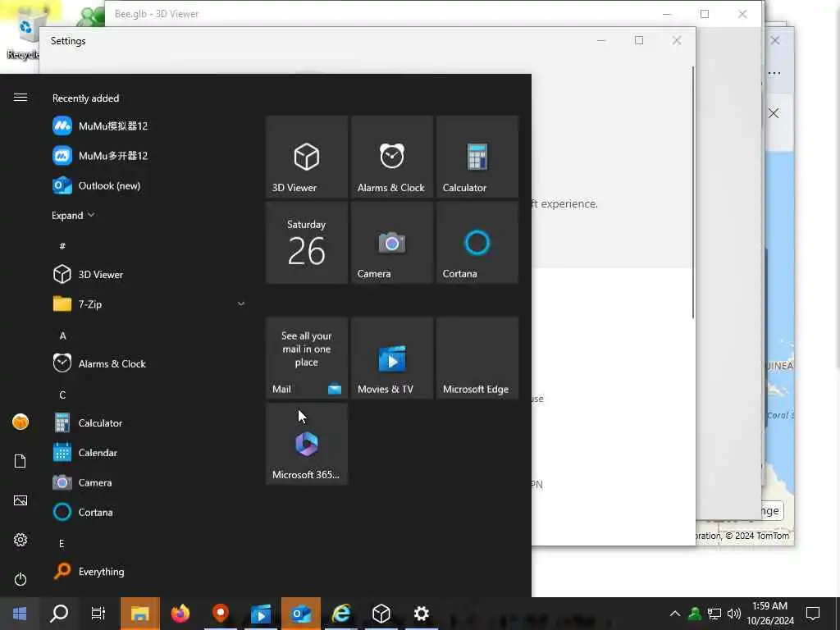Open Cortana in the app list
The image size is (840, 630).
pyautogui.click(x=149, y=512)
